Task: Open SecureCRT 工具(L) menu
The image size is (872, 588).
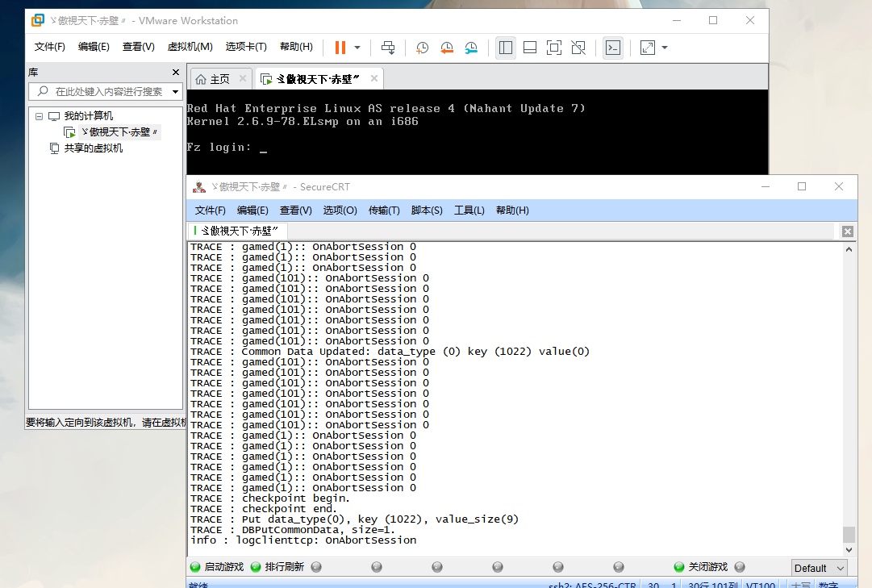Action: 469,211
